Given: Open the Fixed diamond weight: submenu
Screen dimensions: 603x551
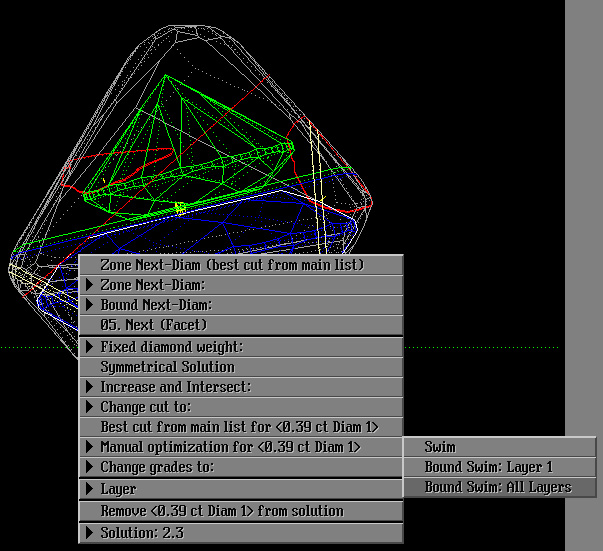Looking at the screenshot, I should pyautogui.click(x=240, y=347).
